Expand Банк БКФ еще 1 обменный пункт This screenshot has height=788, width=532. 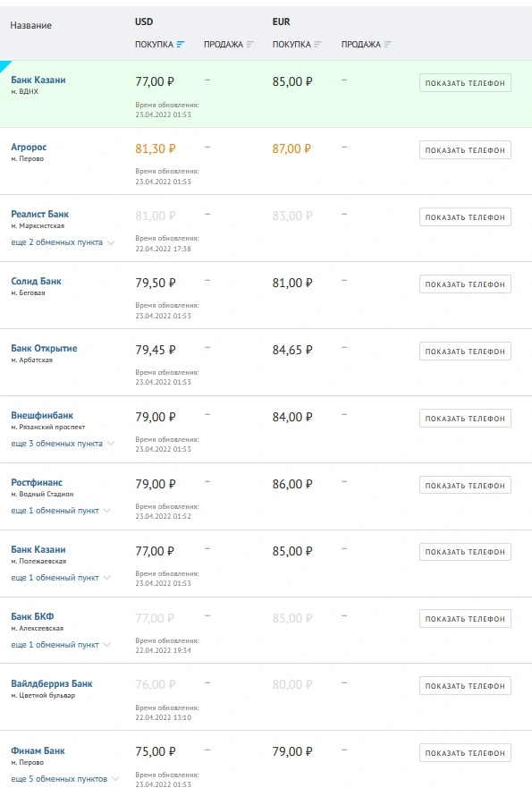point(60,644)
